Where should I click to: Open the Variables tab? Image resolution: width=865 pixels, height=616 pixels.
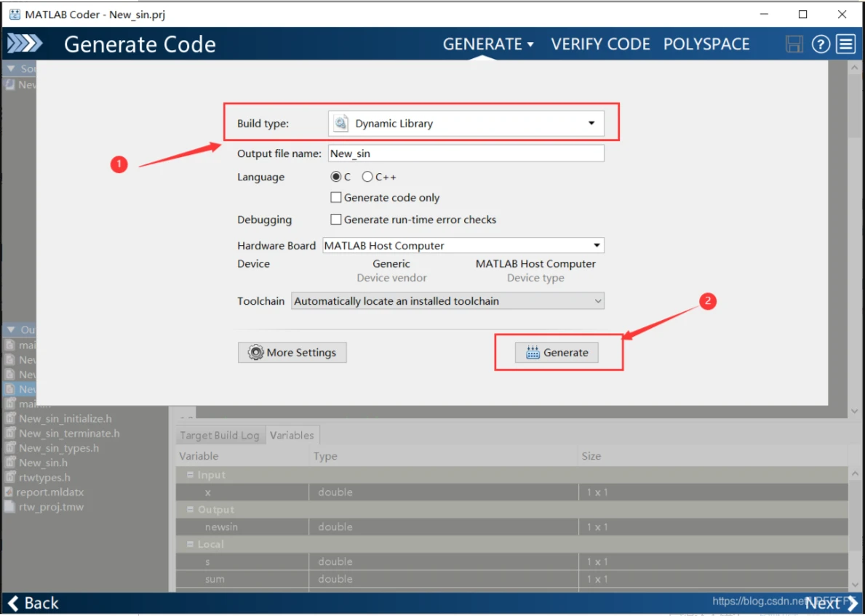[x=292, y=435]
